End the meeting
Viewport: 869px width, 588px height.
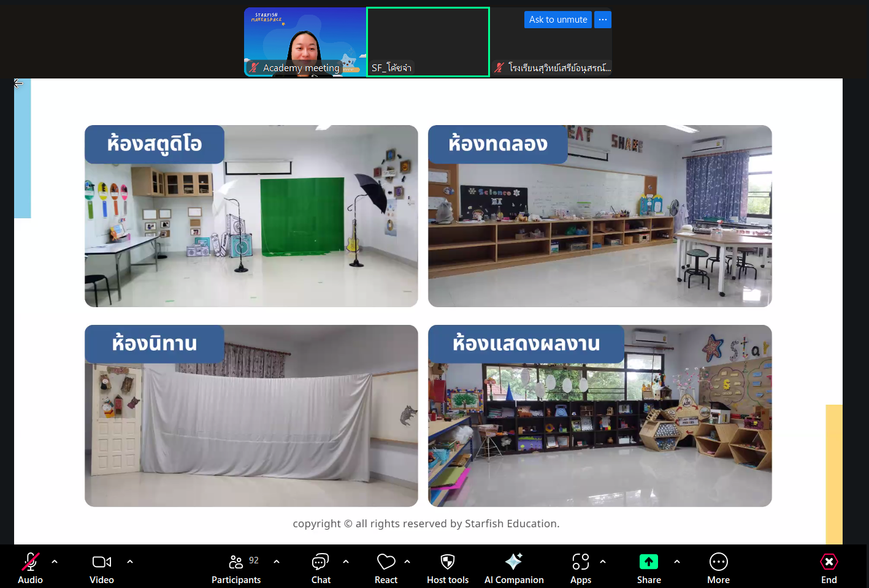829,568
